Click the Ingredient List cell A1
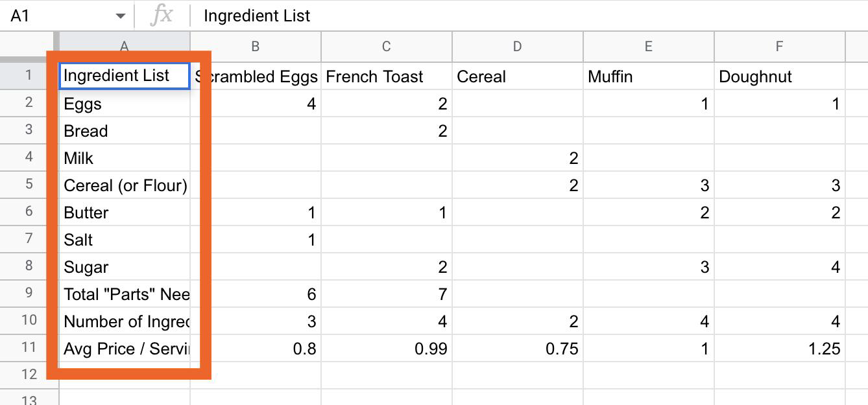868x405 pixels. (x=125, y=76)
